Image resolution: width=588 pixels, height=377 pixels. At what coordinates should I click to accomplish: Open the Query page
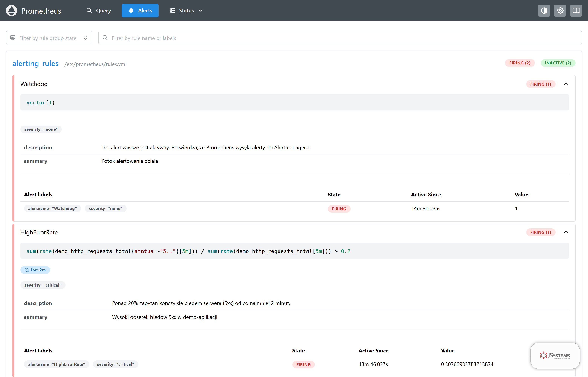[x=99, y=11]
